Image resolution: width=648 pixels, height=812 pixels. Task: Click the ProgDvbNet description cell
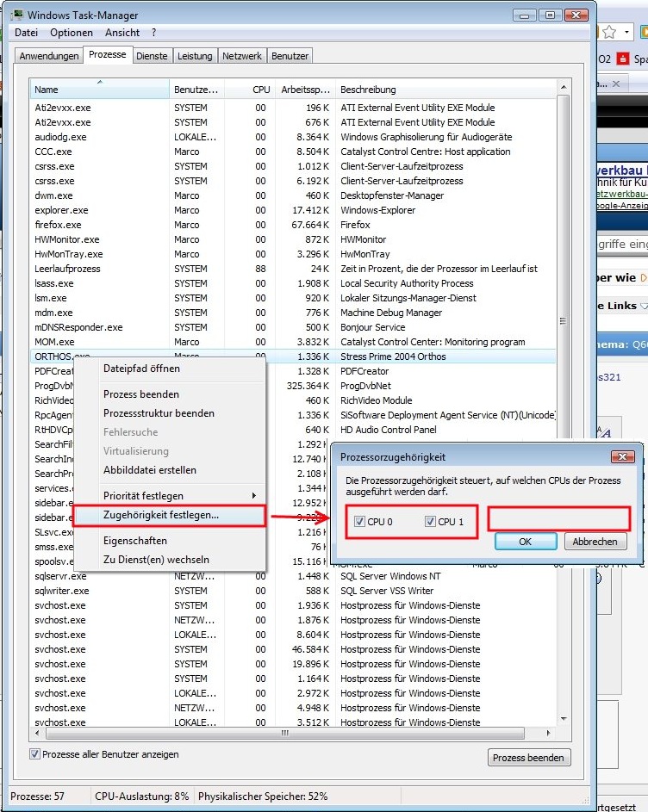pyautogui.click(x=365, y=386)
